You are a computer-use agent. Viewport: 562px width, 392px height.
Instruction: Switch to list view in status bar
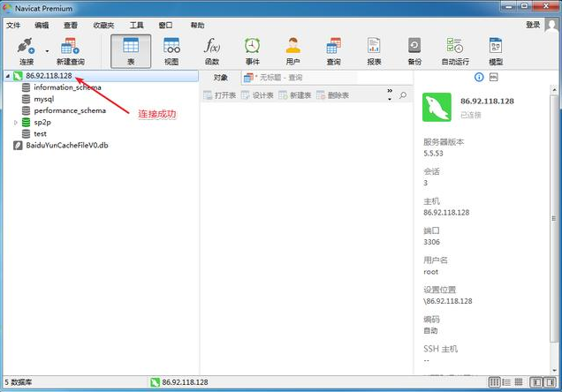[x=494, y=382]
